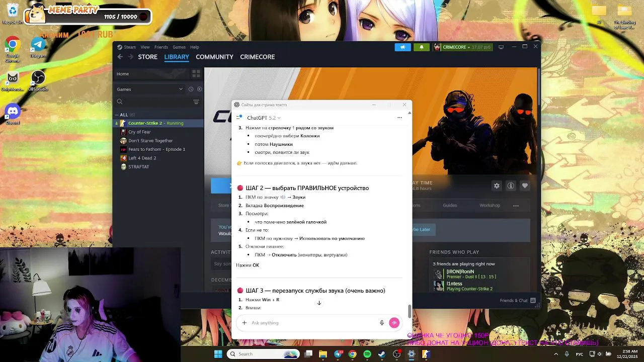Click Steam icon in taskbar
The image size is (644, 362).
point(382,354)
